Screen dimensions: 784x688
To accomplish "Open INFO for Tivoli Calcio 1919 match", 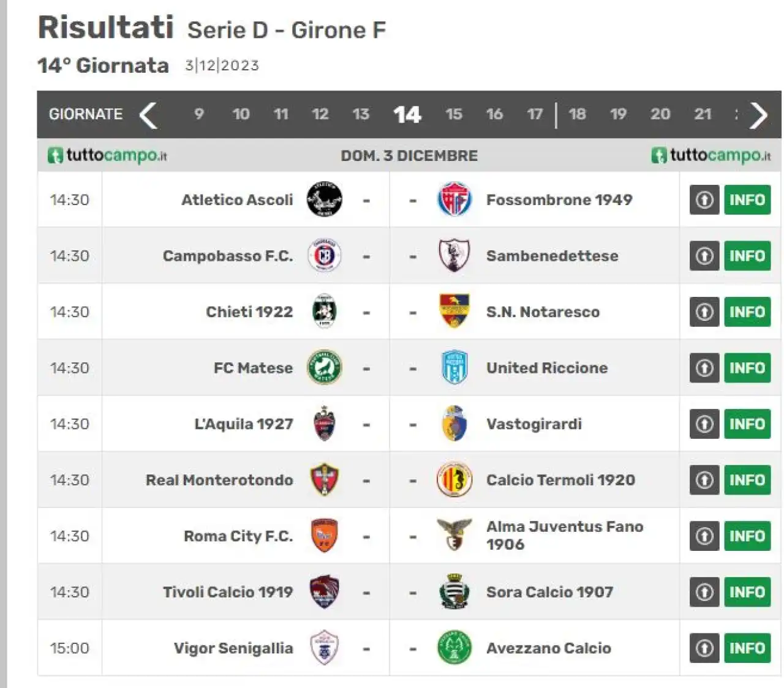I will pyautogui.click(x=747, y=592).
